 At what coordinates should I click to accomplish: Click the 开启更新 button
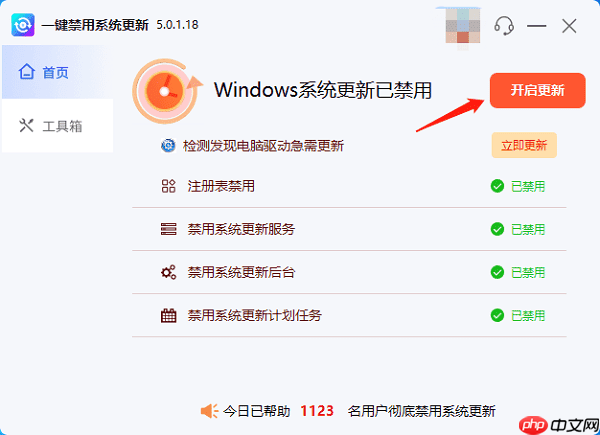tap(537, 91)
